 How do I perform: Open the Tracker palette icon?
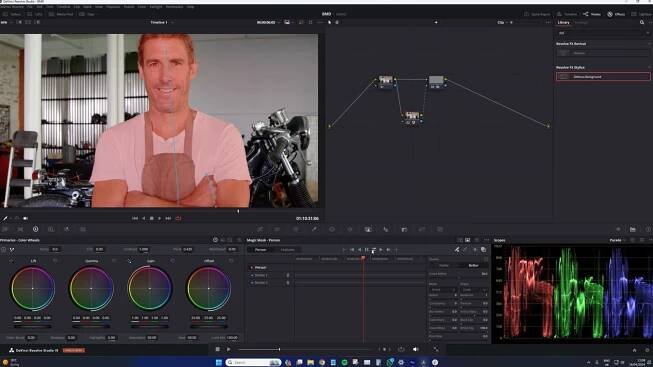tap(350, 229)
